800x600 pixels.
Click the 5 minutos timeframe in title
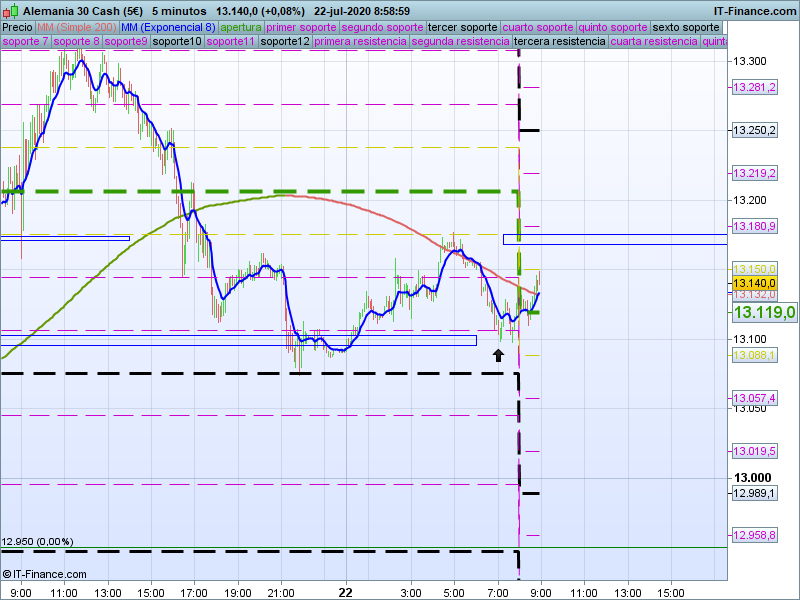[178, 10]
